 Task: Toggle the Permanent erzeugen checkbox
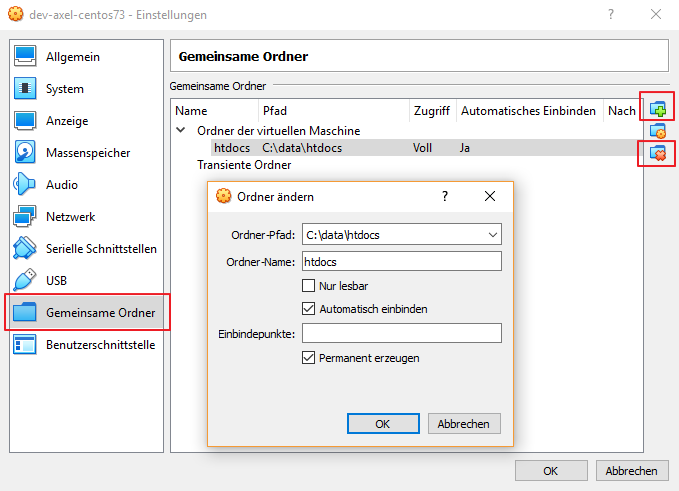click(308, 358)
